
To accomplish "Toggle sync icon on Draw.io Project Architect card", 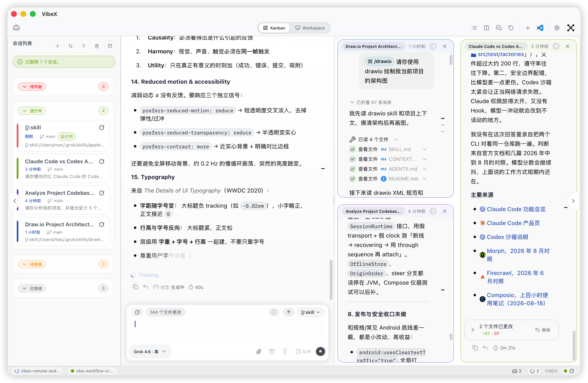I will click(102, 224).
